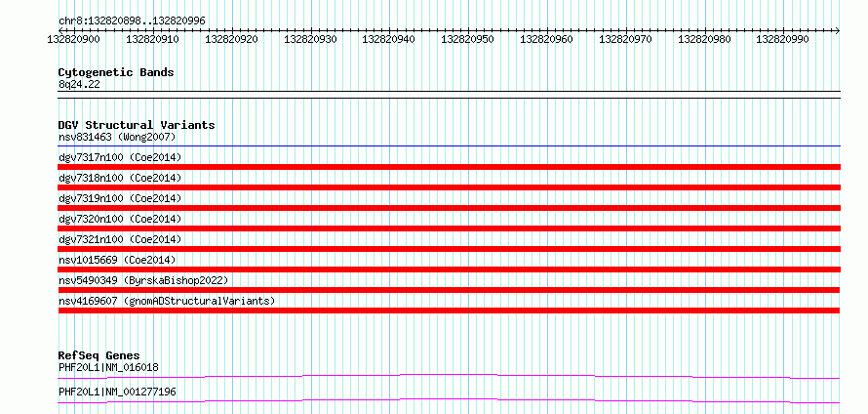Click ruler tick label 132820960
868x414 pixels.
click(546, 39)
